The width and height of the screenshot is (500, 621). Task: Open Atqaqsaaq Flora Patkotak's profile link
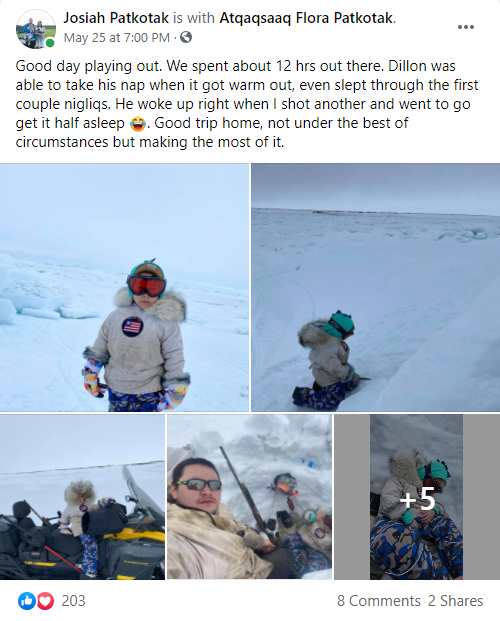pyautogui.click(x=307, y=18)
